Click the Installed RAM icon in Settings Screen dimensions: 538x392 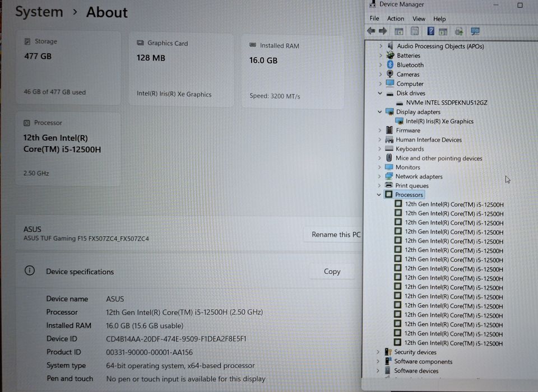(x=253, y=45)
